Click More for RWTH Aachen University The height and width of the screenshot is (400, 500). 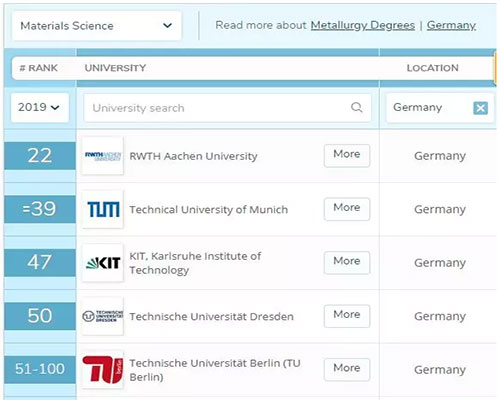coord(347,155)
